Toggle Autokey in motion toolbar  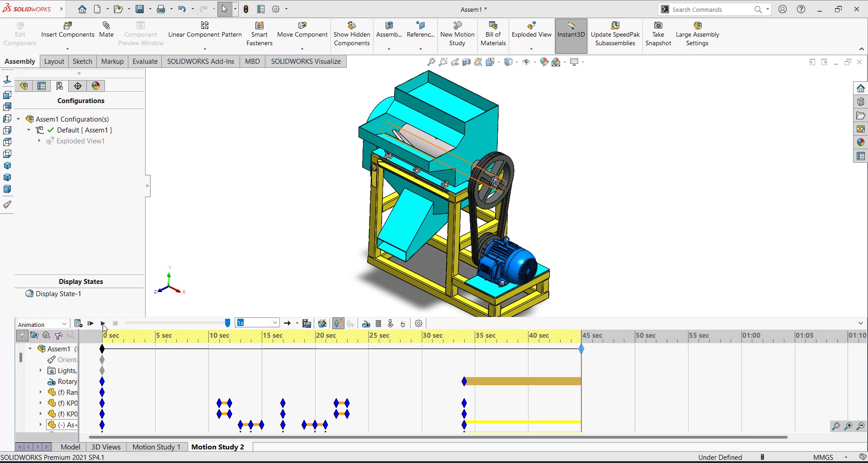338,323
